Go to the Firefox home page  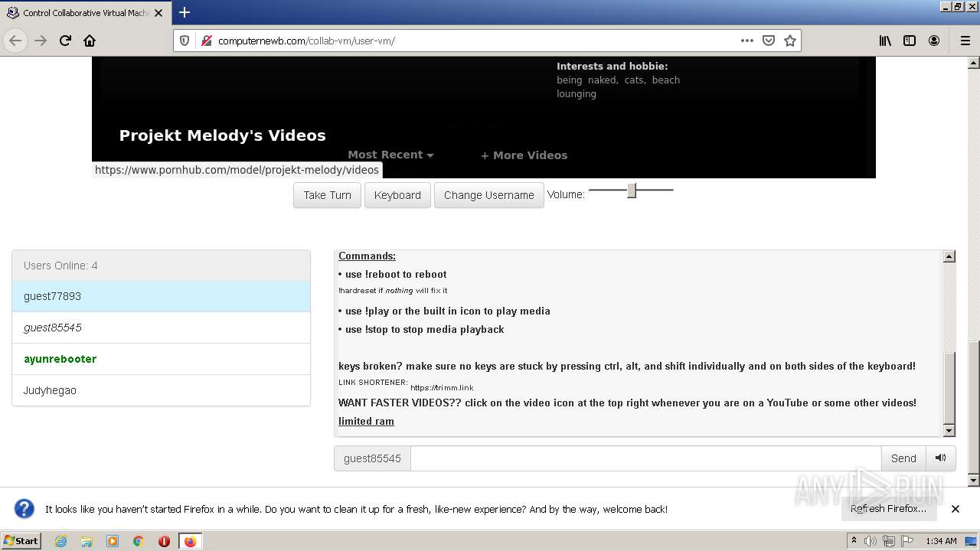coord(90,41)
